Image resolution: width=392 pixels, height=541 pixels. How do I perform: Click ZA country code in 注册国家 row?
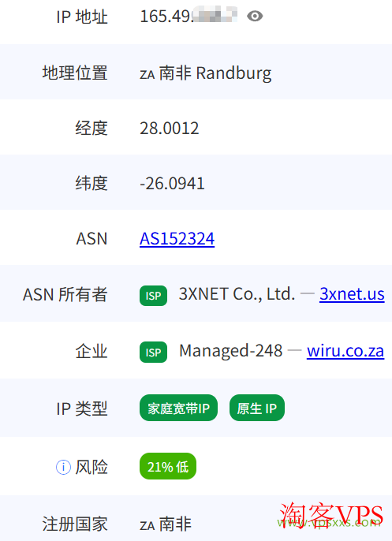pos(147,526)
